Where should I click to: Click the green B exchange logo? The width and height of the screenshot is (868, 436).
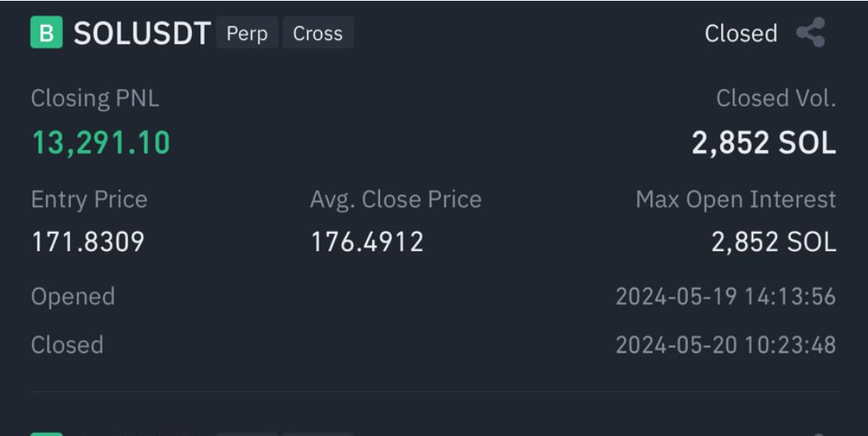click(47, 32)
